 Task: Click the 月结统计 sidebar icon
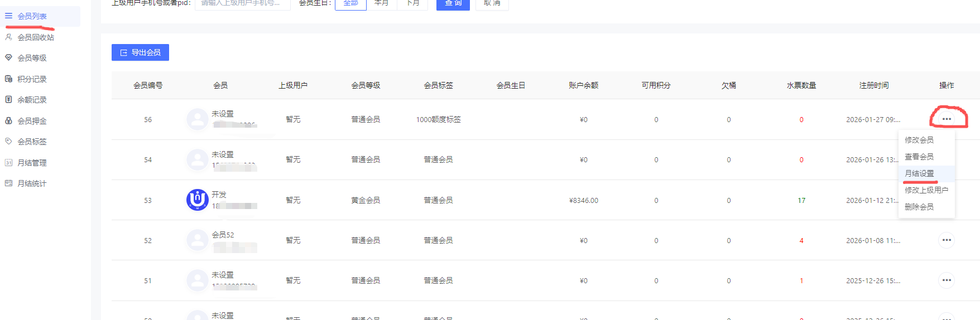pos(8,183)
